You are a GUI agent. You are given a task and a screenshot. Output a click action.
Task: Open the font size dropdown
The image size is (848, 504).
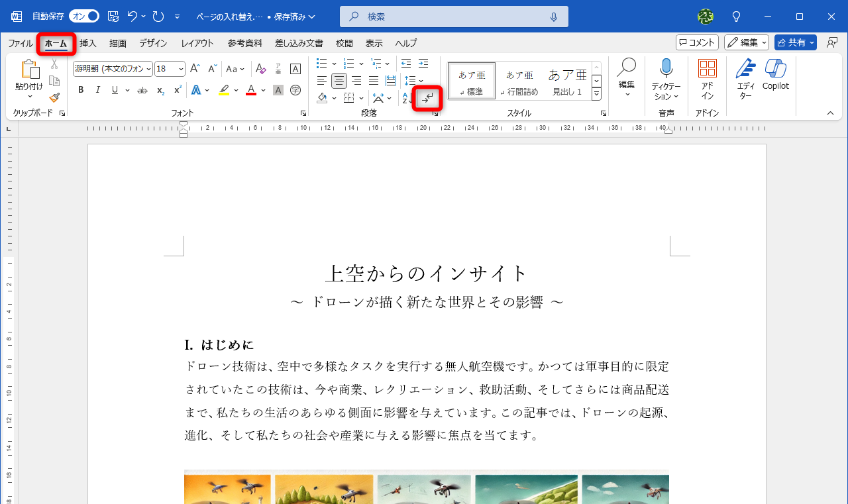point(180,68)
